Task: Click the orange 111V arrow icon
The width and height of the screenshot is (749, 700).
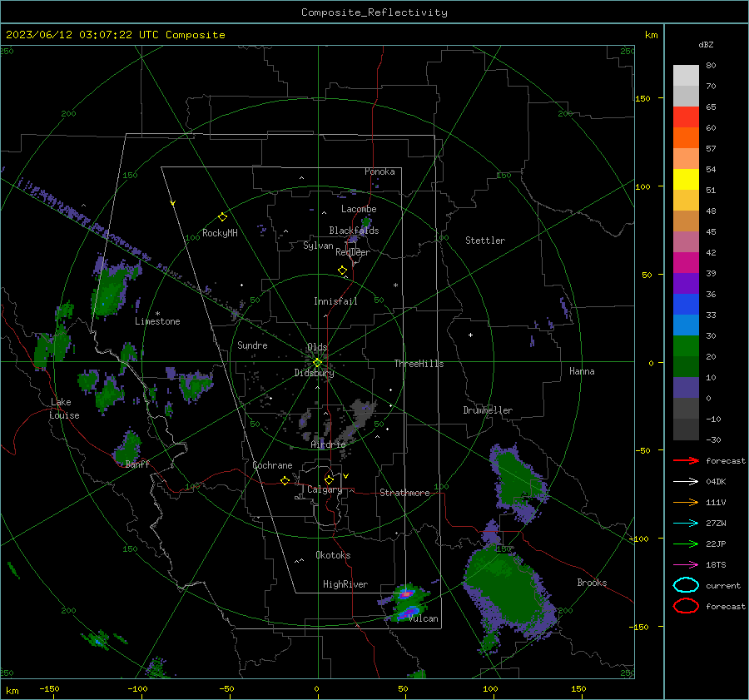Action: click(x=686, y=502)
